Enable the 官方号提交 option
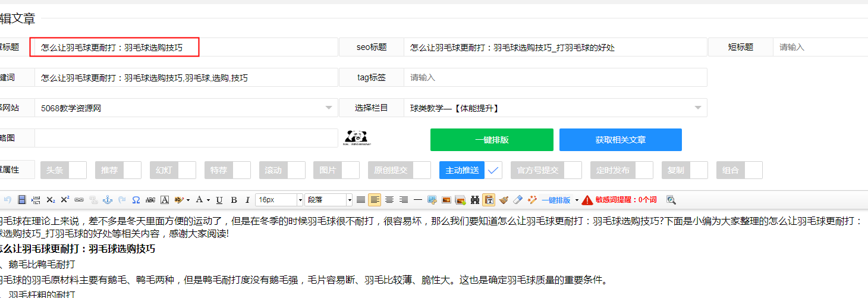Screen dimensions: 868x298 [x=573, y=170]
